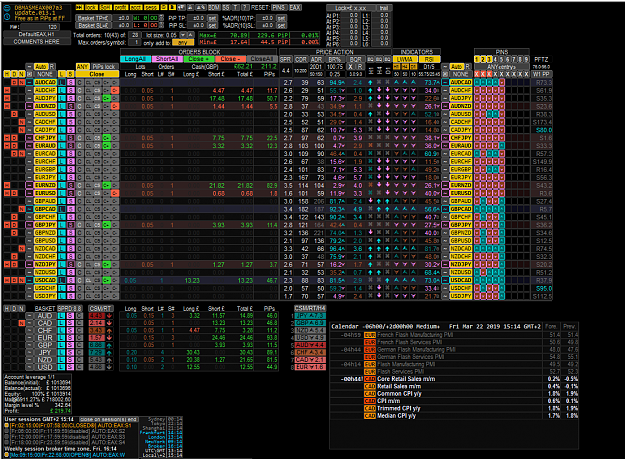Image resolution: width=625 pixels, height=459 pixels.
Task: Toggle the yellow H header filter button
Action: (7, 74)
